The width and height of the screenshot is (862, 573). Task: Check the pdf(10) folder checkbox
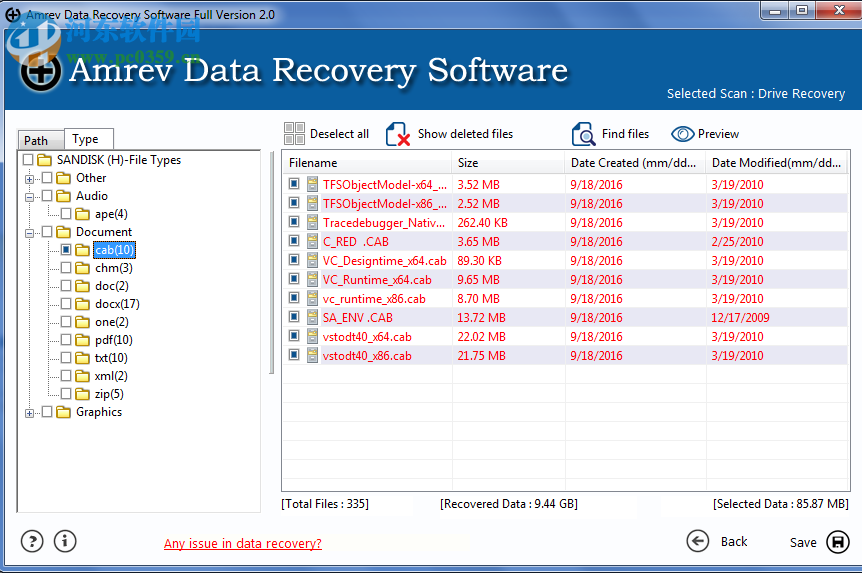click(x=66, y=340)
